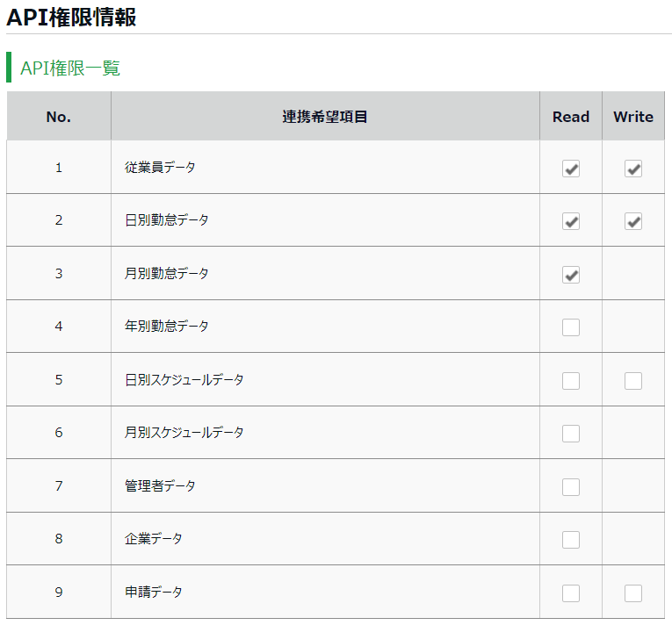Disable Write permission for 日別勤怠データ

[x=633, y=221]
